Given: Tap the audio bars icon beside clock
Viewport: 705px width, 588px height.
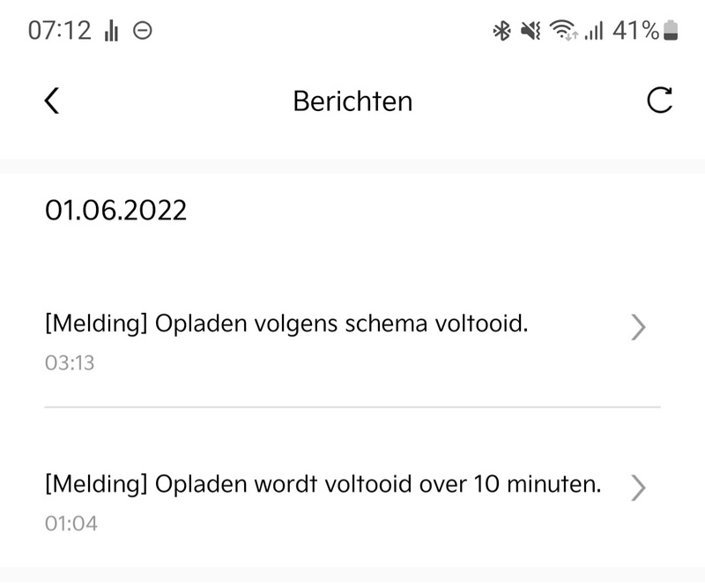Looking at the screenshot, I should pyautogui.click(x=111, y=32).
